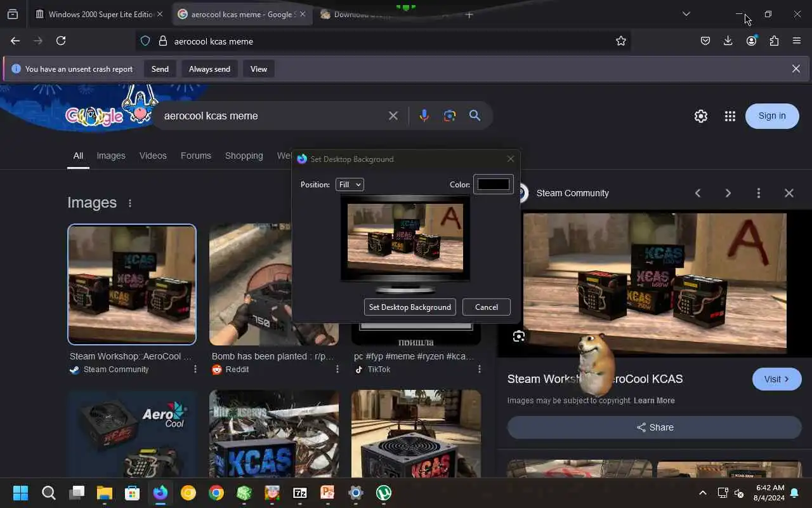Close the image preview panel

(x=789, y=193)
